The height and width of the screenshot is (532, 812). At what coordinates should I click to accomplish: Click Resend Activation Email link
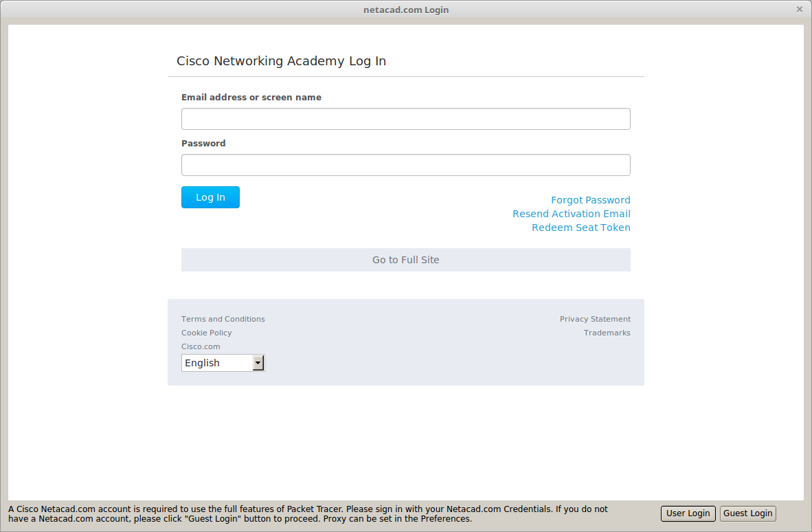coord(571,214)
